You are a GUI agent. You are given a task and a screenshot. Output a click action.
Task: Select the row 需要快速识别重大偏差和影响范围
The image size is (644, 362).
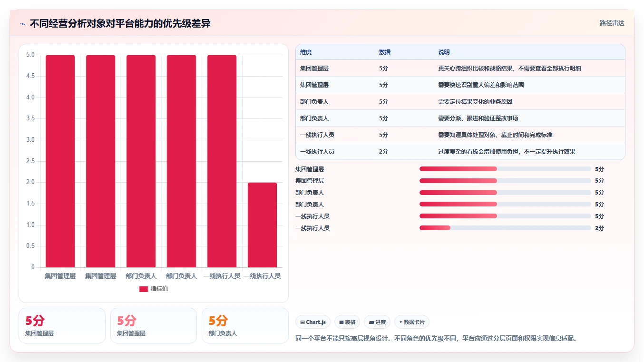click(x=460, y=85)
